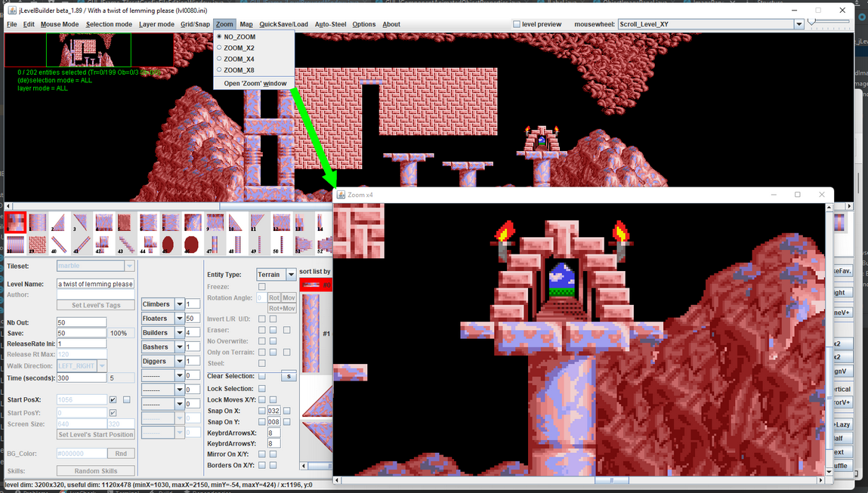Expand the Bashers skill dropdown
This screenshot has height=493, width=868.
click(x=179, y=347)
